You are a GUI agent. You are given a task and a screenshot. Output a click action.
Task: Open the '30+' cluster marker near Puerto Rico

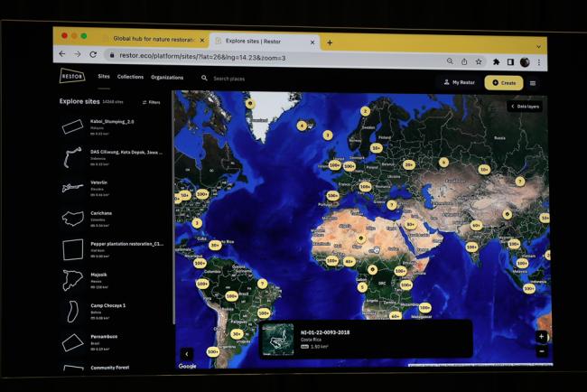[x=215, y=246]
